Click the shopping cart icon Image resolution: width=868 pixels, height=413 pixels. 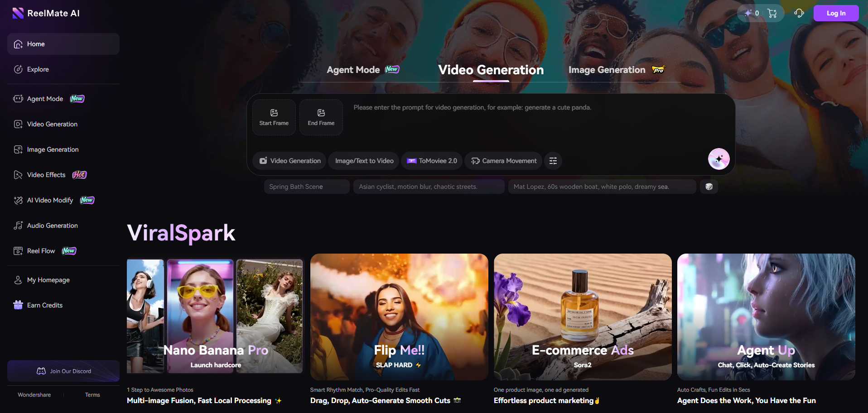pos(772,14)
